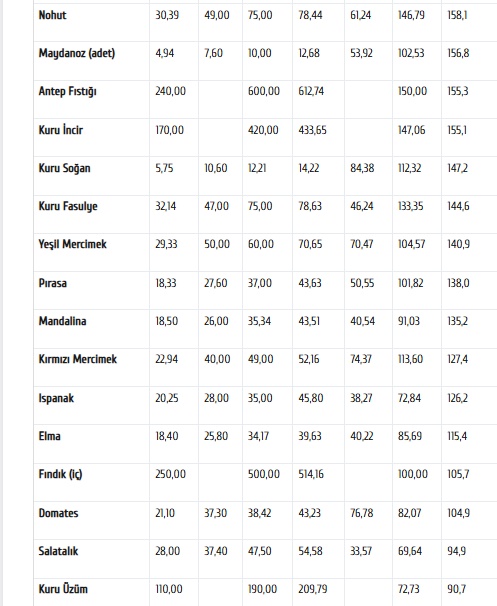
Task: Select the Pırasa row label
Action: [x=53, y=283]
